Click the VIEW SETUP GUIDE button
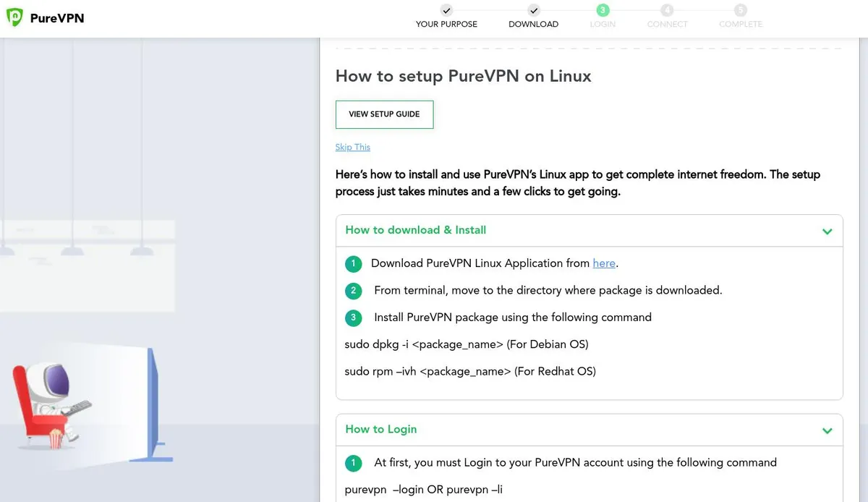Viewport: 868px width, 502px height. (384, 114)
